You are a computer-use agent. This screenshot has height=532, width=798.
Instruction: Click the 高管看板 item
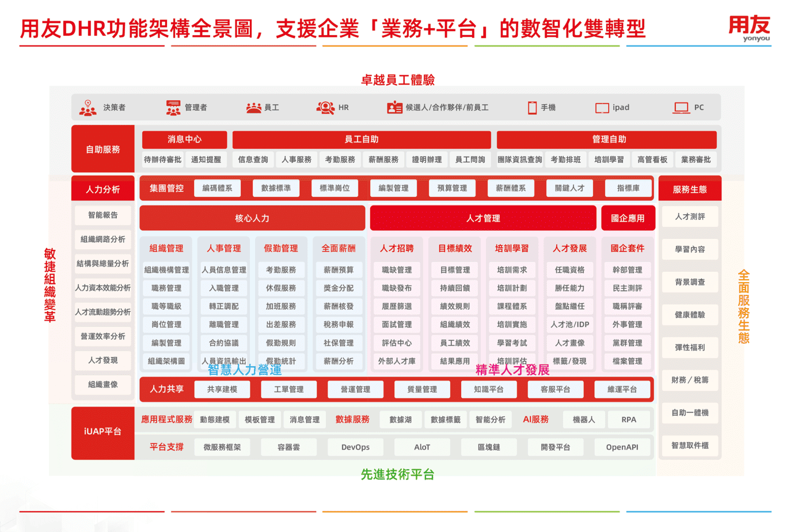652,159
